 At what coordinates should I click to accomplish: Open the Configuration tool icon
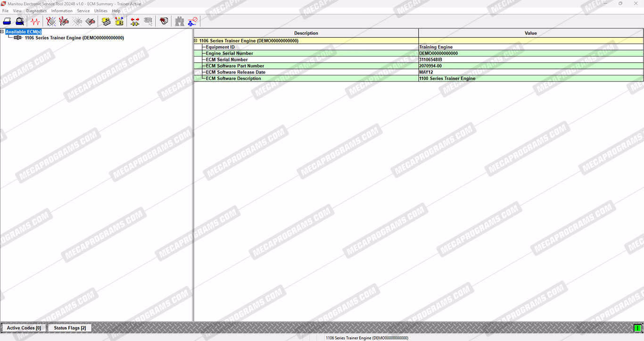[119, 21]
